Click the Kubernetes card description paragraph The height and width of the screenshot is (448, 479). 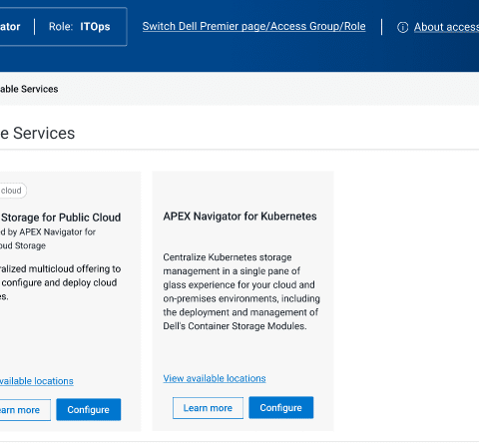click(x=241, y=291)
